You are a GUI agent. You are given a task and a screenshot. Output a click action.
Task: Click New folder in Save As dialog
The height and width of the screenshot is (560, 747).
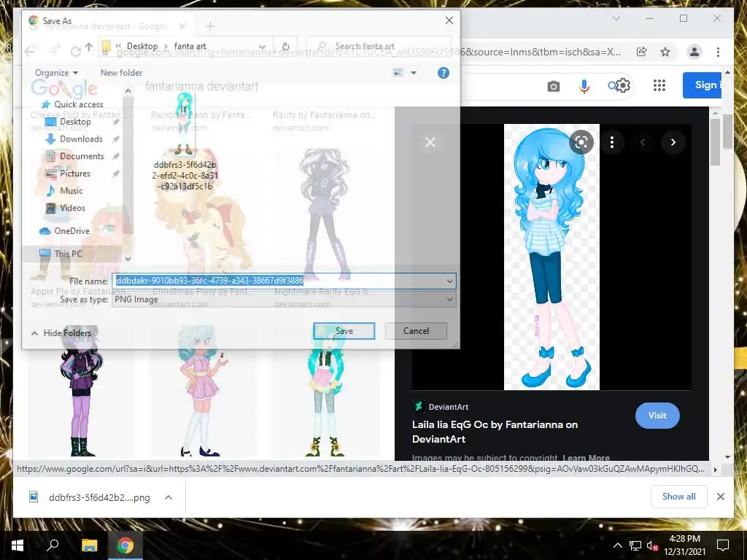[x=121, y=73]
